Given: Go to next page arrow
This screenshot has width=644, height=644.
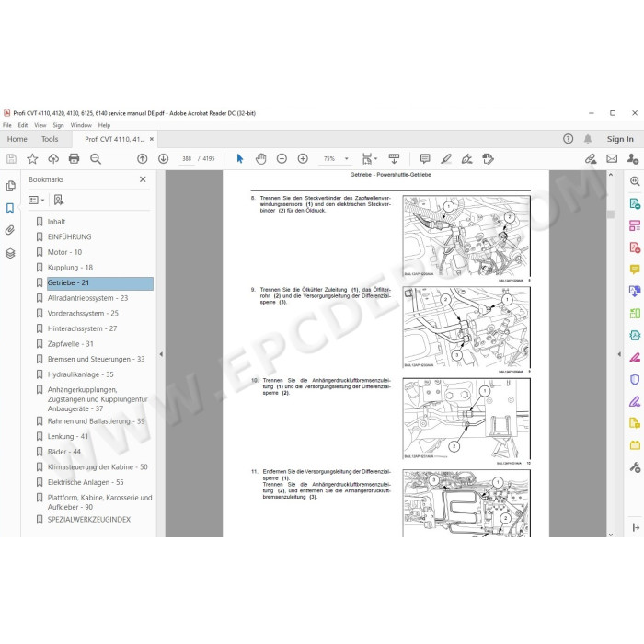Looking at the screenshot, I should coord(164,159).
